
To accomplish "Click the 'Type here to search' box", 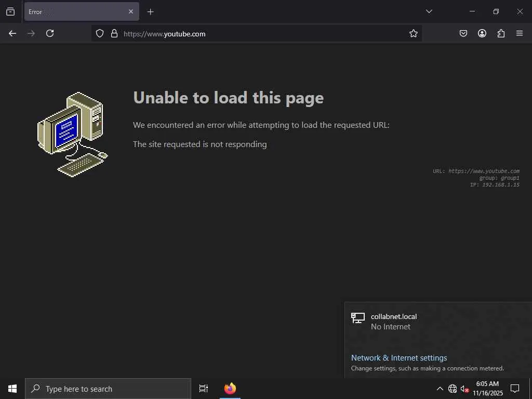I will click(108, 389).
